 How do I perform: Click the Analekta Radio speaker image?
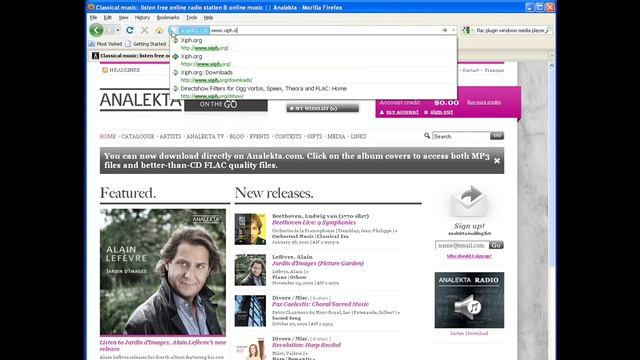point(469,300)
